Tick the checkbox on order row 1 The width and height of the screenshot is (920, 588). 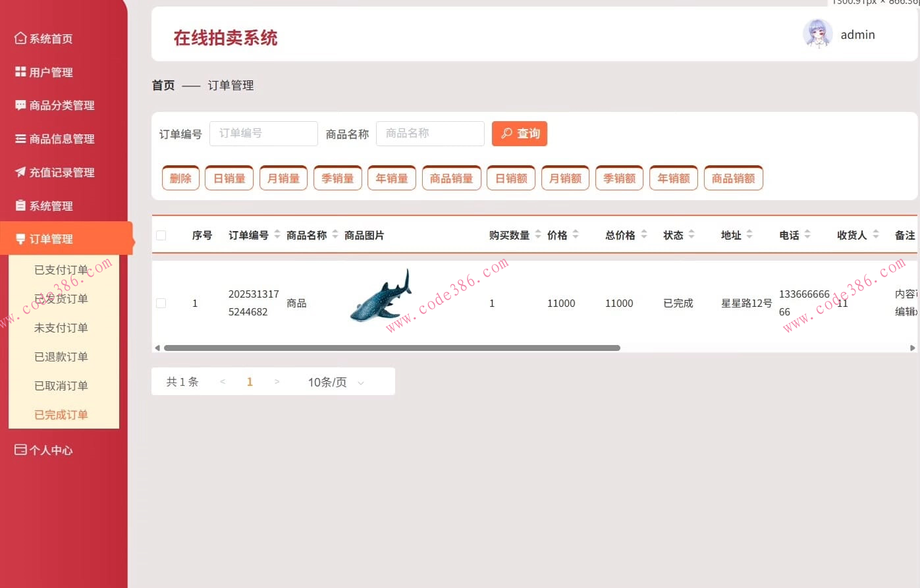pos(161,303)
